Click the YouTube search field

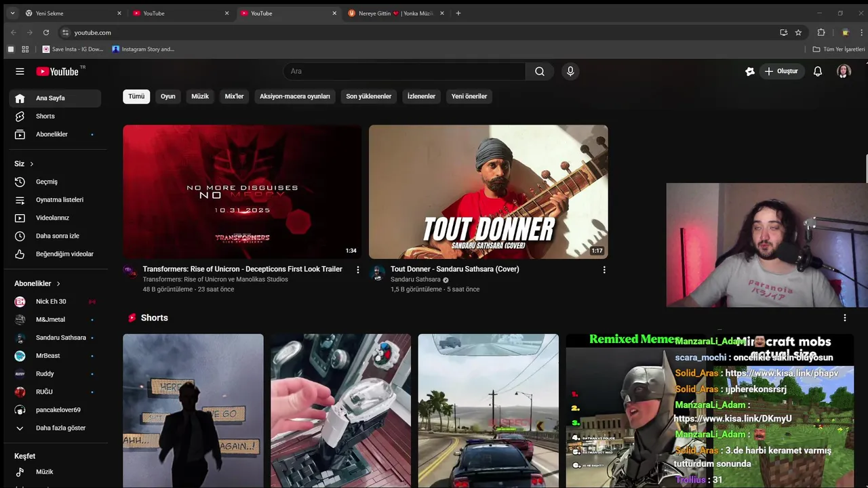pos(404,71)
